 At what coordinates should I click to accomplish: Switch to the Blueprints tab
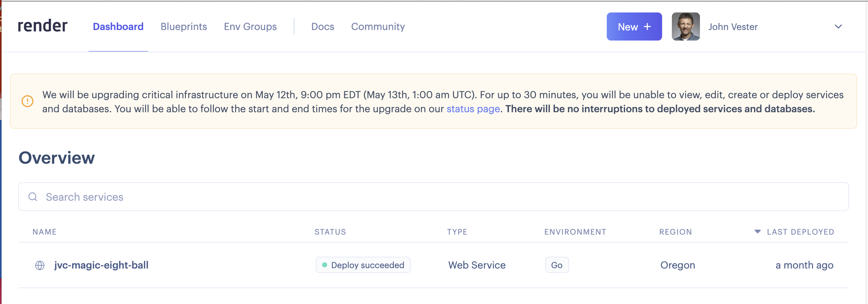pos(184,27)
